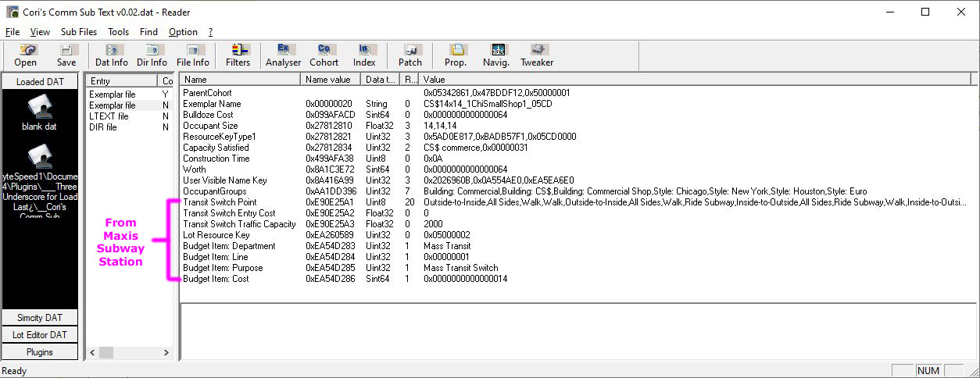980x378 pixels.
Task: Select the Budget Item: Cost row
Action: tap(578, 278)
